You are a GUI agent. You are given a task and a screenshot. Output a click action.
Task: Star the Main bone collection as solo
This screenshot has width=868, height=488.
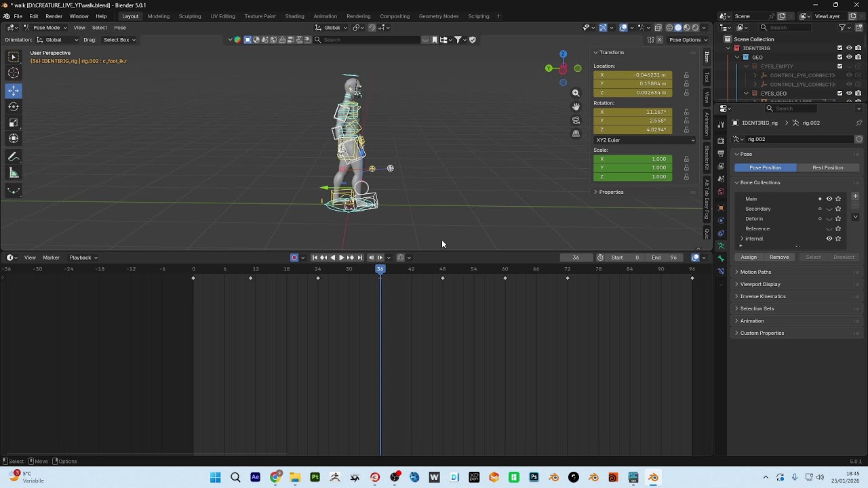(x=838, y=199)
